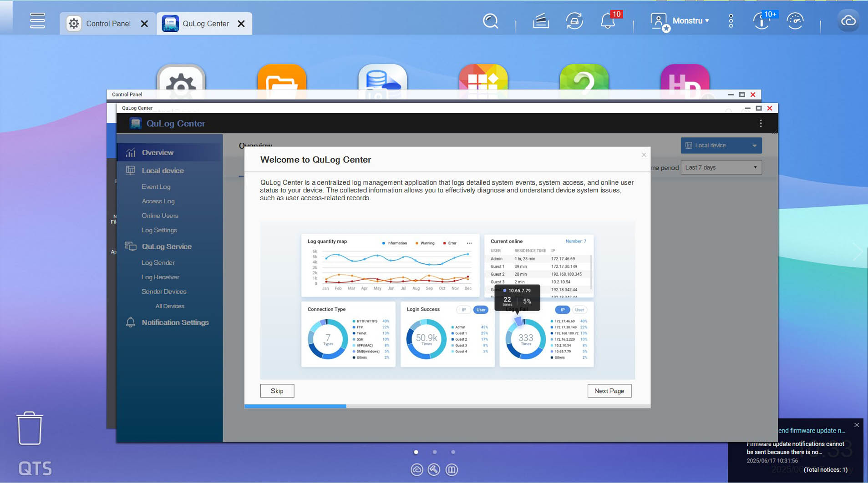Go to the first desktop page dot

coord(416,452)
